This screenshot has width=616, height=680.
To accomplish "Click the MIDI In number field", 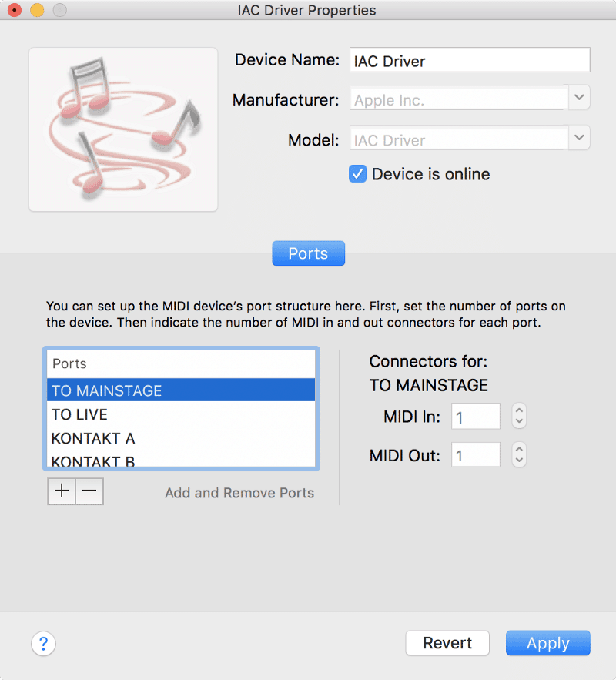I will click(476, 417).
